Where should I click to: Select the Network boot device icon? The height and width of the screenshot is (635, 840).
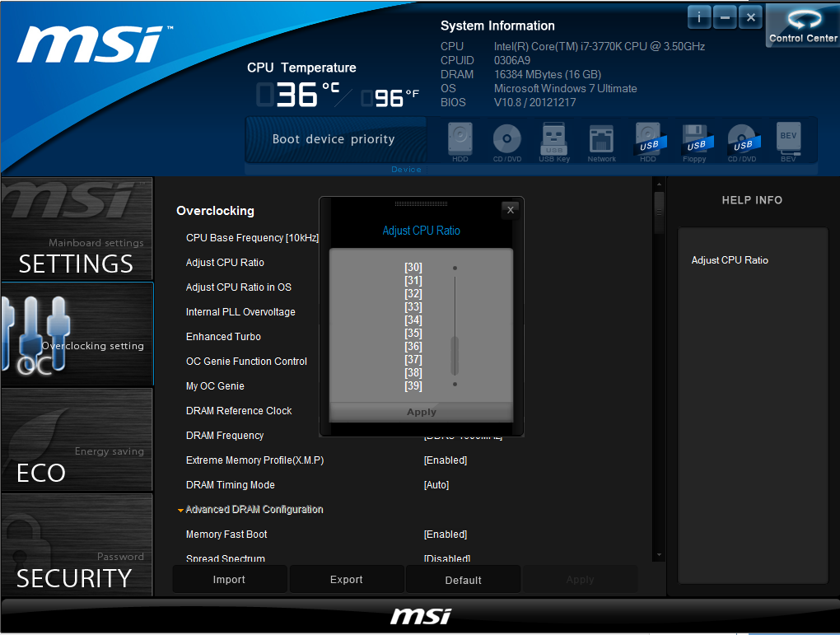point(601,142)
